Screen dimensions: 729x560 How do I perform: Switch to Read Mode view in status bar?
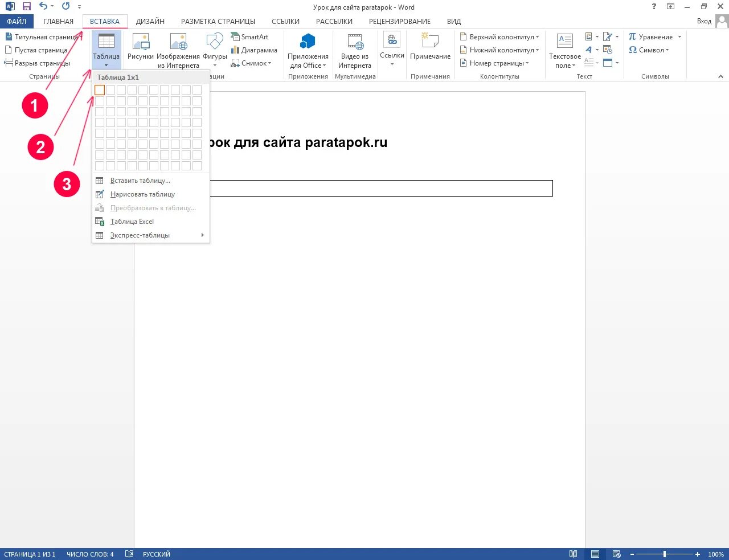point(573,554)
